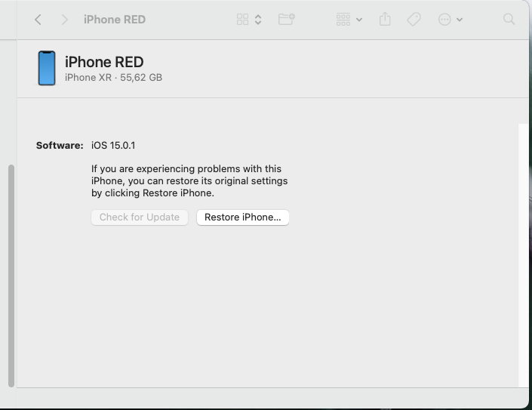Select the blue iPhone device icon
Image resolution: width=532 pixels, height=410 pixels.
click(x=47, y=68)
